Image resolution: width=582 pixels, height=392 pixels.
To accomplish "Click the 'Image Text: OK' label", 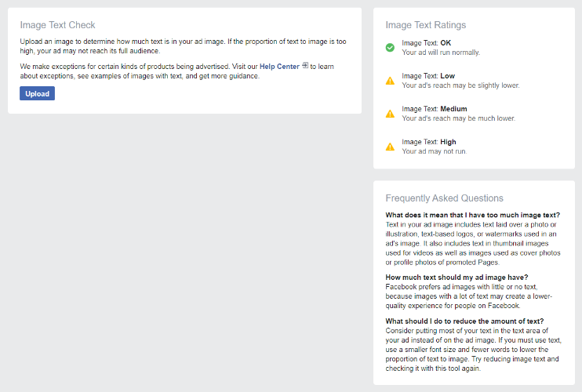I will [x=426, y=42].
